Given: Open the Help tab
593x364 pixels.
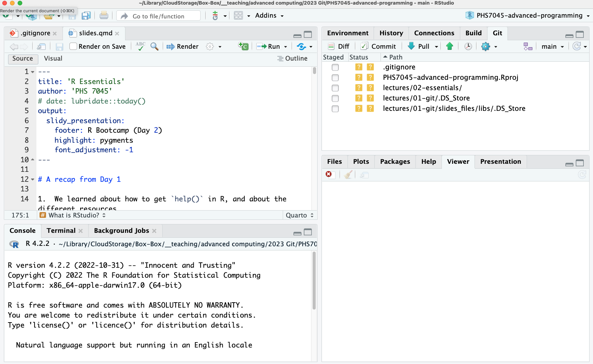Looking at the screenshot, I should [x=428, y=161].
